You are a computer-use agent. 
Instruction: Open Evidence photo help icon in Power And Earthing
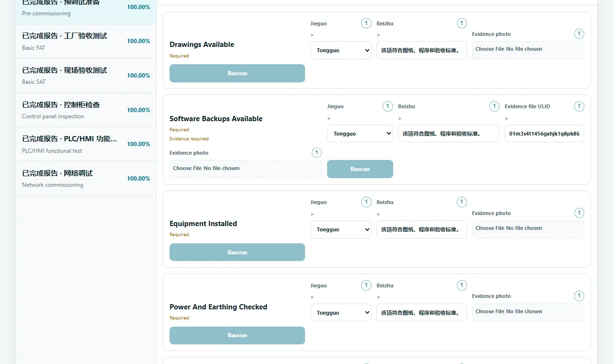tap(579, 296)
